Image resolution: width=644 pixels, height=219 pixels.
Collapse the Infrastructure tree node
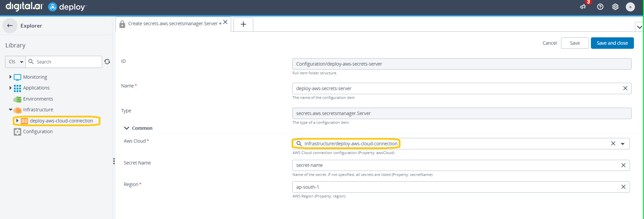tap(10, 110)
